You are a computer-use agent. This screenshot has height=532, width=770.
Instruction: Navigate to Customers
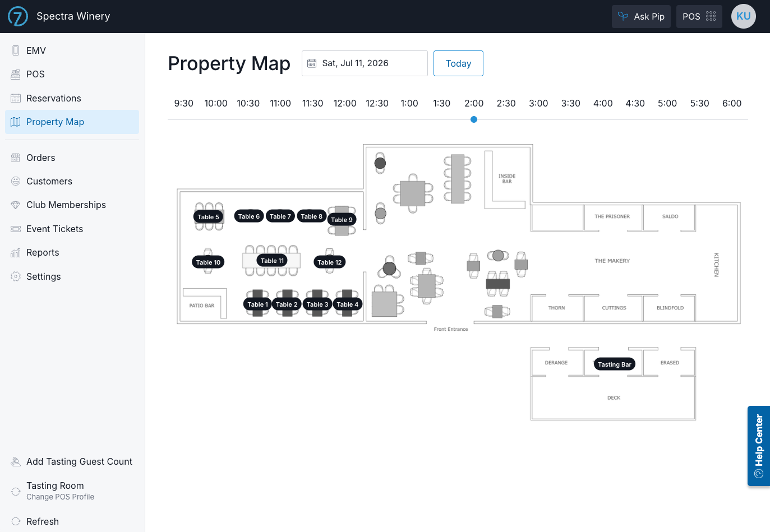point(72,181)
